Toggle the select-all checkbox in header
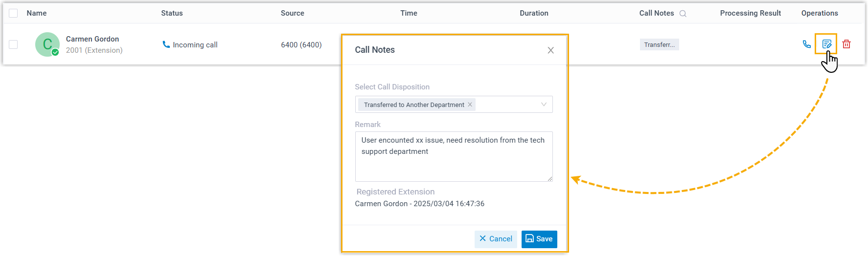Screen dimensions: 868x256 pyautogui.click(x=13, y=13)
